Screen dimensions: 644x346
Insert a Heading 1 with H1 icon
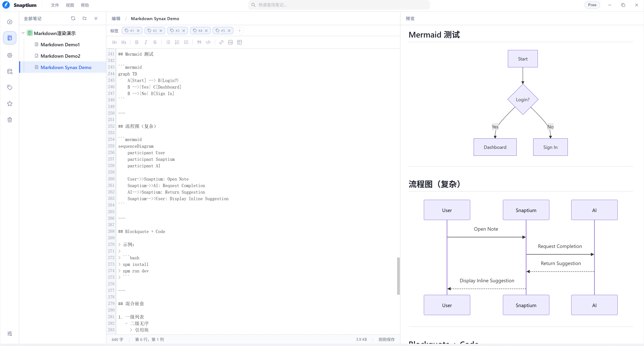click(115, 42)
